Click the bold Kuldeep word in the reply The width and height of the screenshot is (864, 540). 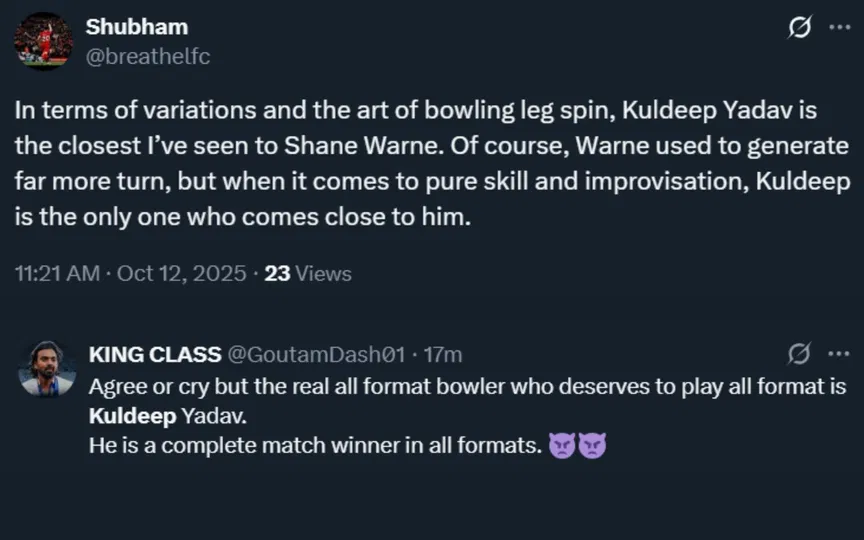click(123, 415)
